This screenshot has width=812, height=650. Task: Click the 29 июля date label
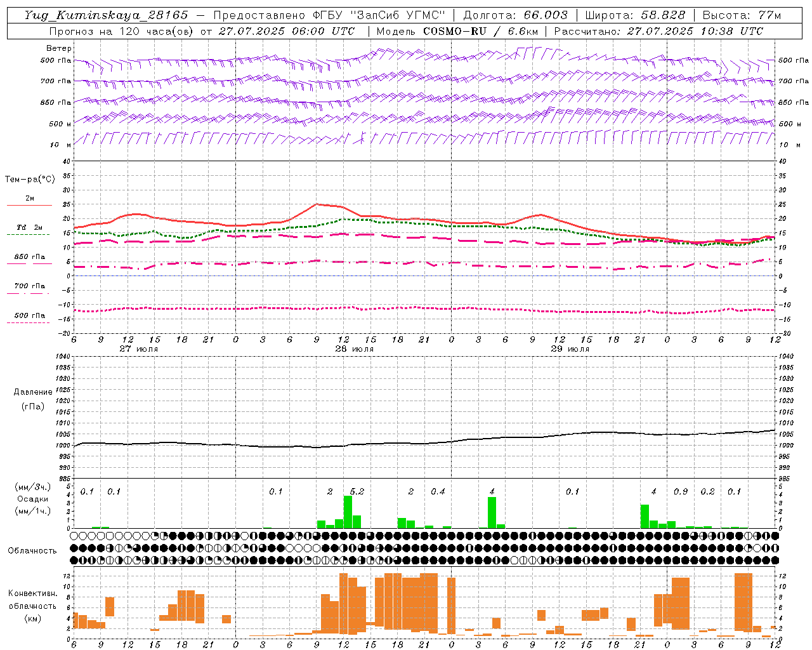click(570, 349)
